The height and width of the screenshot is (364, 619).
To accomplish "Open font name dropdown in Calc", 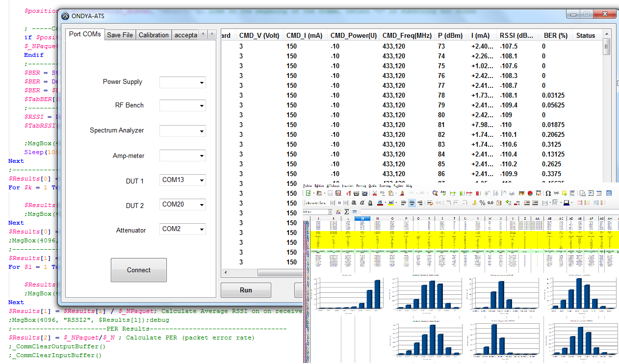I will (x=332, y=203).
